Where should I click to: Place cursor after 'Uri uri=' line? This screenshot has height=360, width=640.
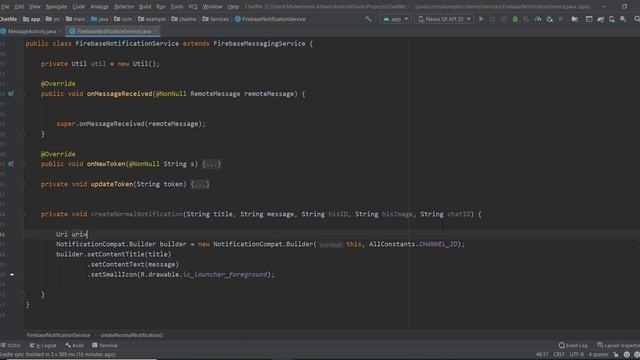(x=88, y=234)
